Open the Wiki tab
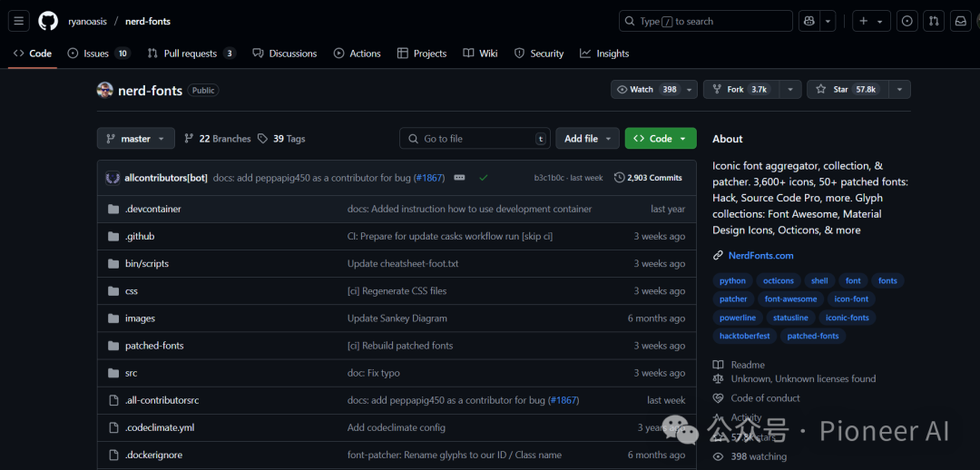The width and height of the screenshot is (980, 470). pyautogui.click(x=480, y=54)
